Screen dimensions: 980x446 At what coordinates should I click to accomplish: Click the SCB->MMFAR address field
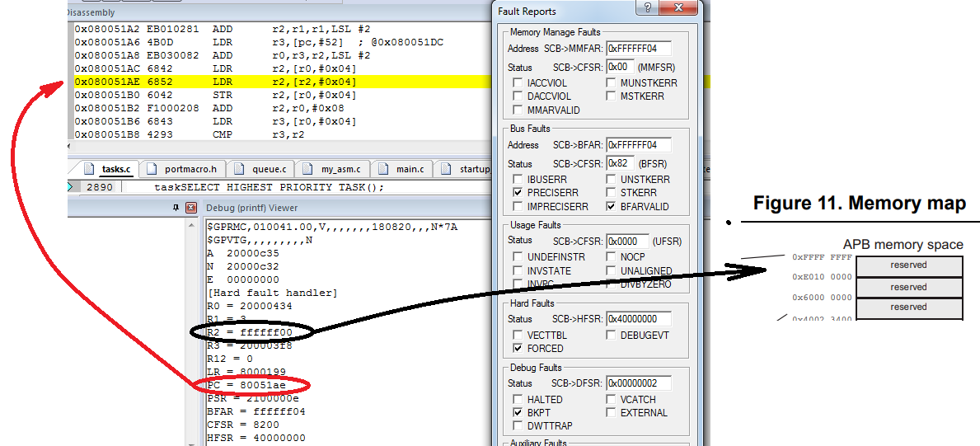[637, 49]
